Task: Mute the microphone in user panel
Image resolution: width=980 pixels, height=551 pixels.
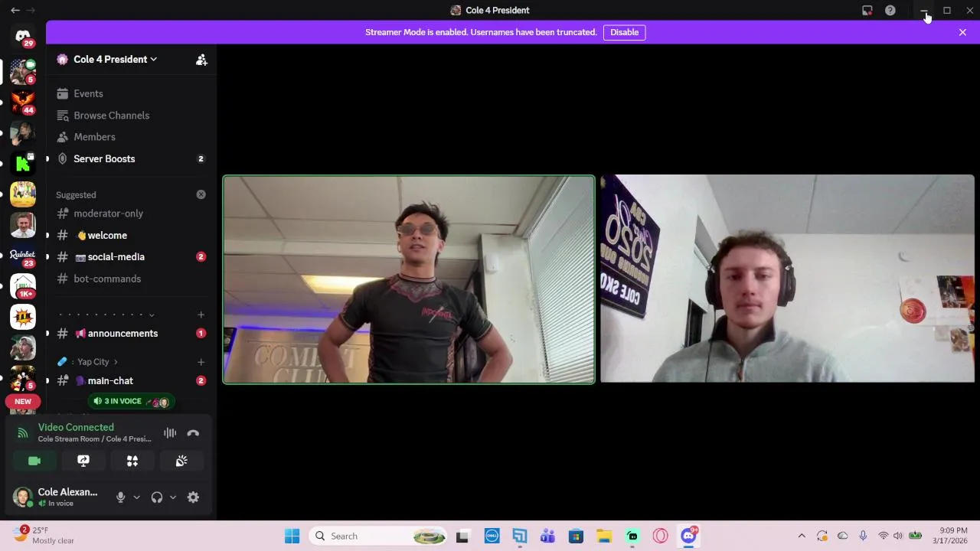Action: tap(120, 497)
